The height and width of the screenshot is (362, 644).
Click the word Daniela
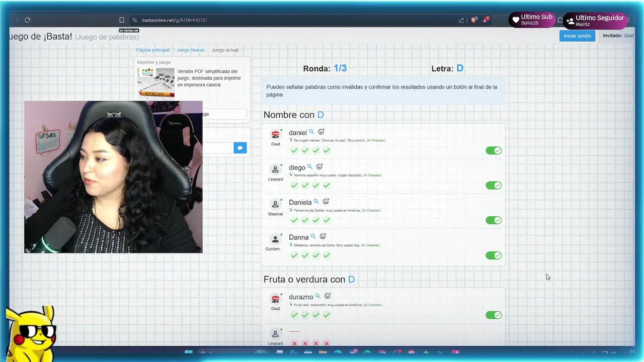[300, 202]
